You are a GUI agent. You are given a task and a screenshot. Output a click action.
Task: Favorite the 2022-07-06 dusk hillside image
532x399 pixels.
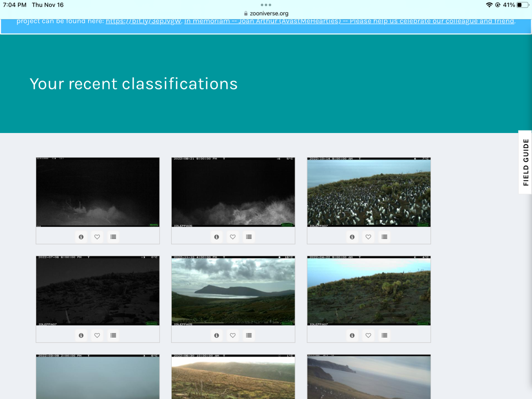coord(97,335)
